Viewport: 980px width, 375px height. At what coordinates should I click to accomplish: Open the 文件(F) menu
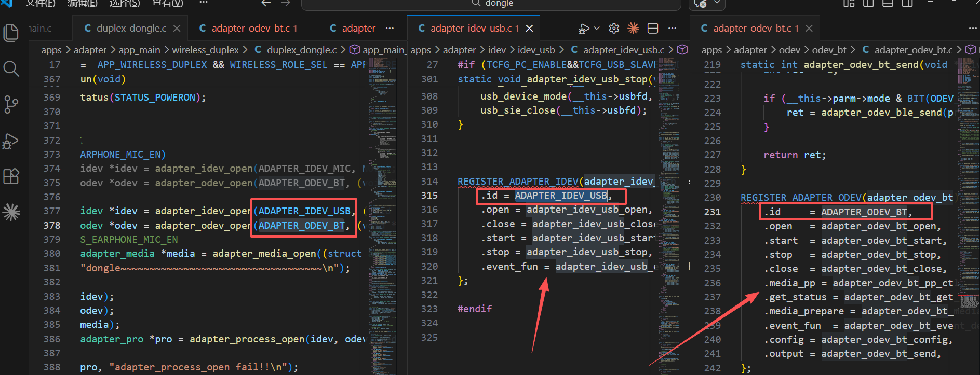(41, 3)
